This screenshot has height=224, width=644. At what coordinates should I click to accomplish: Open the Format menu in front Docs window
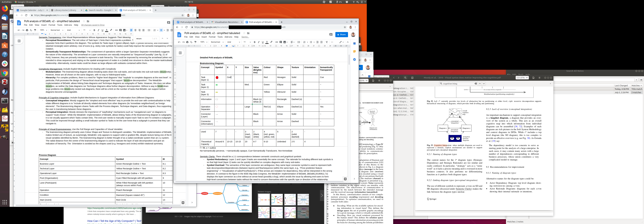point(212,37)
